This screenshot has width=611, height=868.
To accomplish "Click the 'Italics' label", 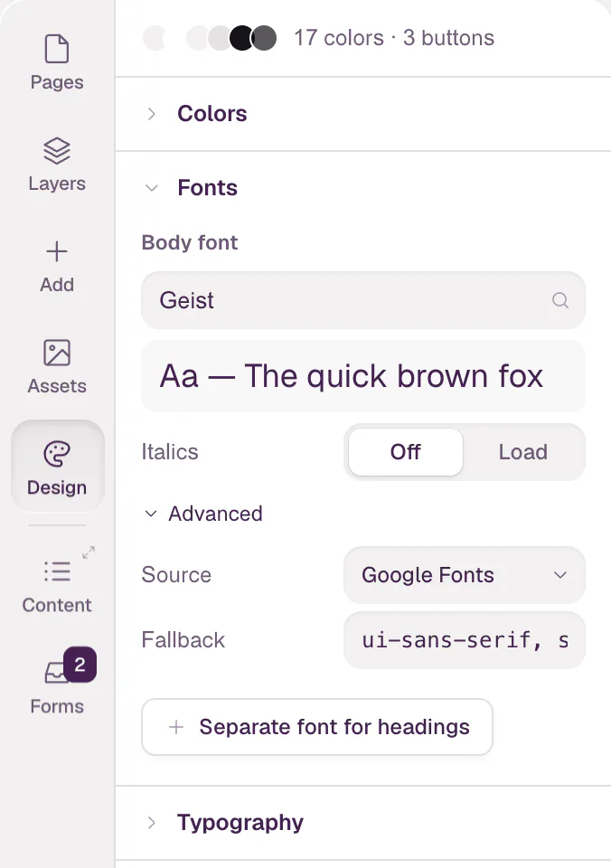I will (x=170, y=452).
